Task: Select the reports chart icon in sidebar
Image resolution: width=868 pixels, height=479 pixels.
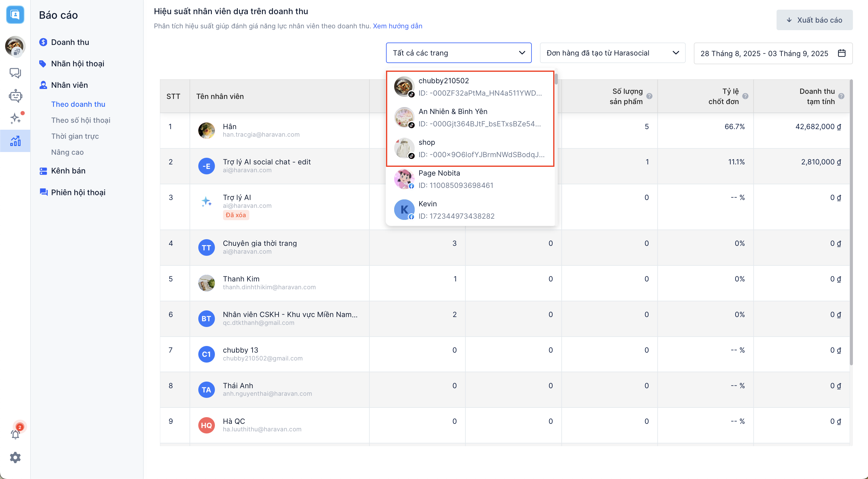Action: [15, 141]
